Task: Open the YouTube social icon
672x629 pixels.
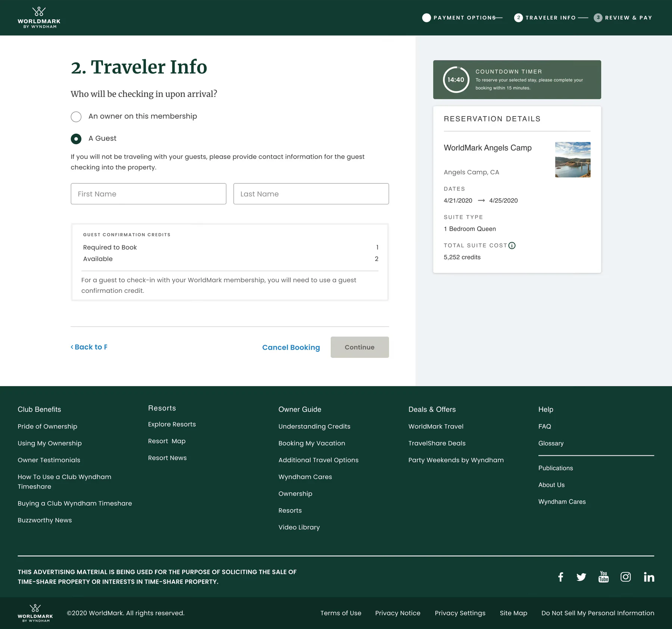Action: coord(604,577)
